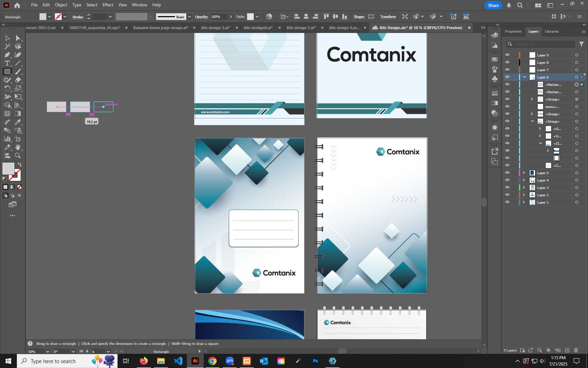Image resolution: width=588 pixels, height=368 pixels.
Task: Click the Shape label in control bar
Action: [359, 16]
